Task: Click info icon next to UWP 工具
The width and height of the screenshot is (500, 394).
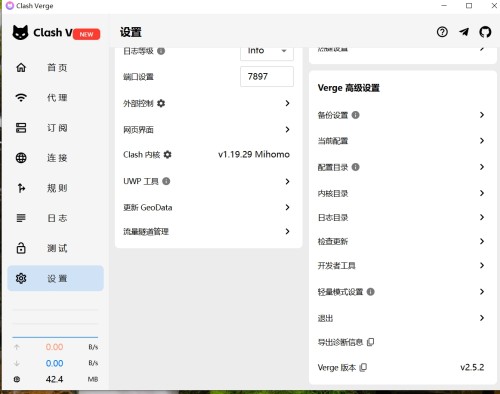Action: (166, 181)
